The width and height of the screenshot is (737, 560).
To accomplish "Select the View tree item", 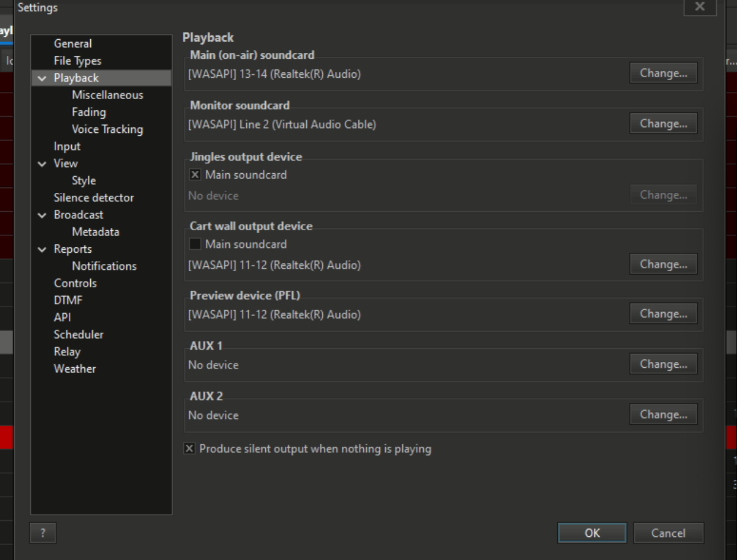I will tap(66, 164).
